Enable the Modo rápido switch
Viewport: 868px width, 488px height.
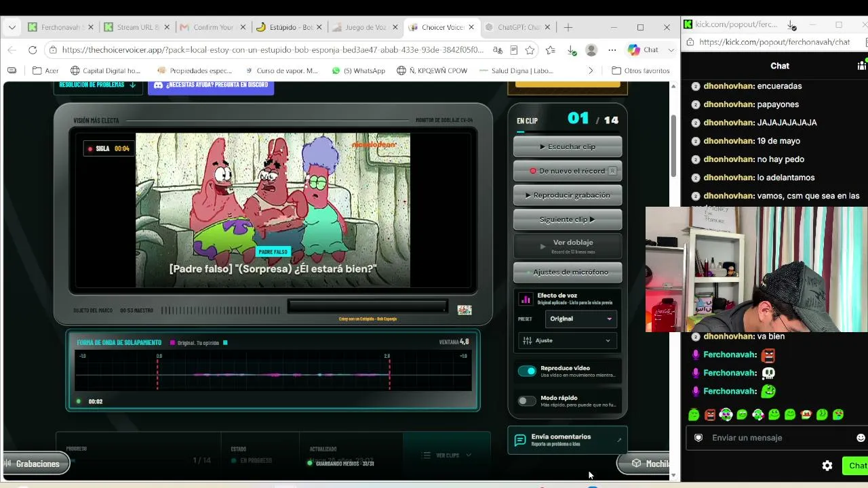pos(527,401)
